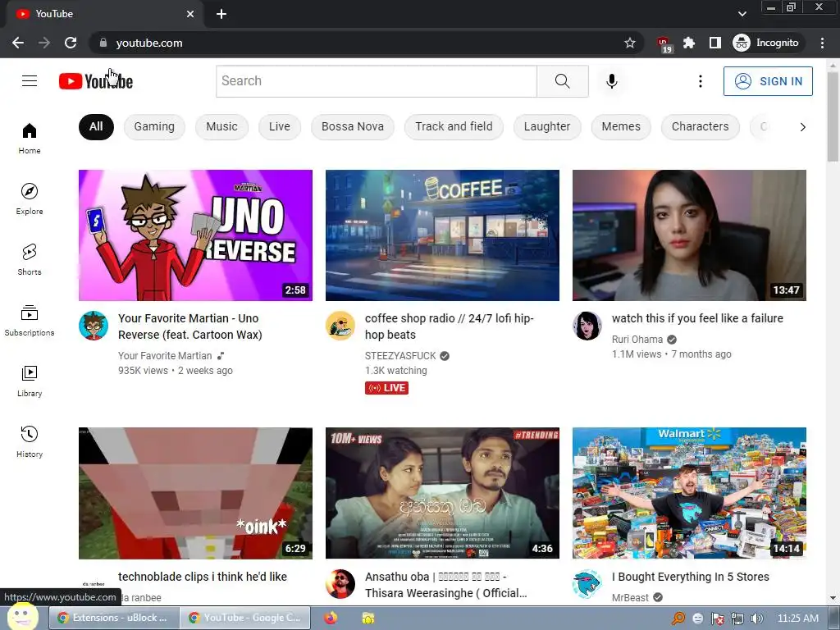Viewport: 840px width, 630px height.
Task: Open title 'technoblade clips i think he'd like'
Action: pos(203,577)
